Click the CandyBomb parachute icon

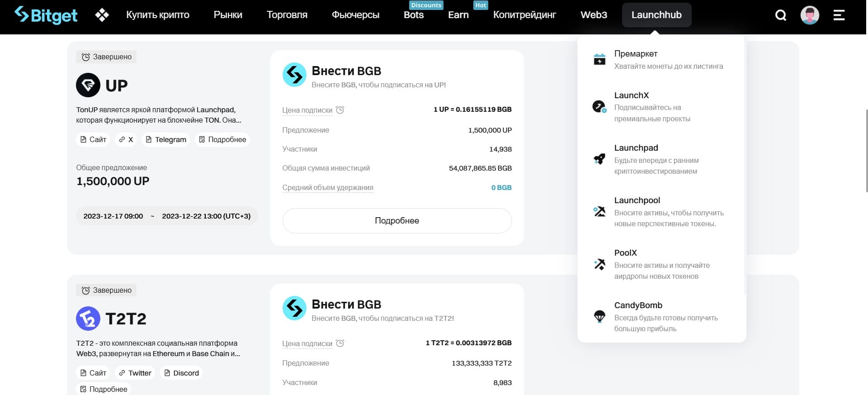599,316
